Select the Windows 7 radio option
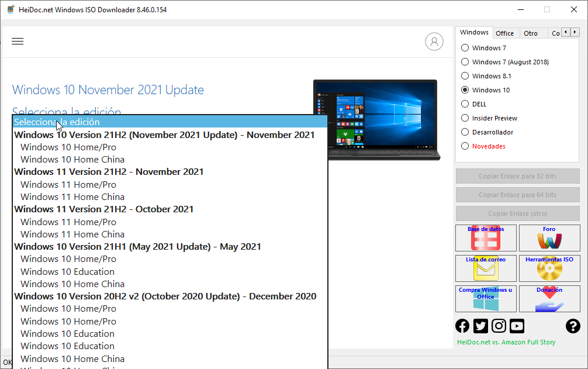Image resolution: width=588 pixels, height=369 pixels. 485,48
